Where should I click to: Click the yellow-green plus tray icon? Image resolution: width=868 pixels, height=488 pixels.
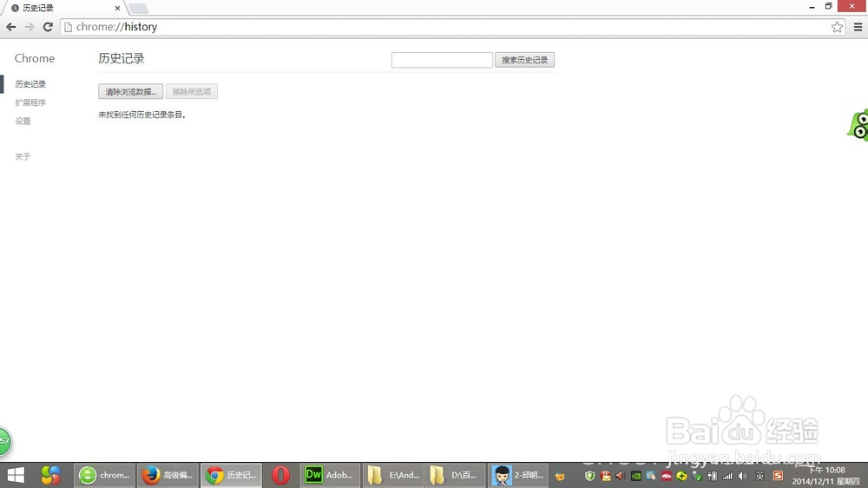tap(681, 476)
